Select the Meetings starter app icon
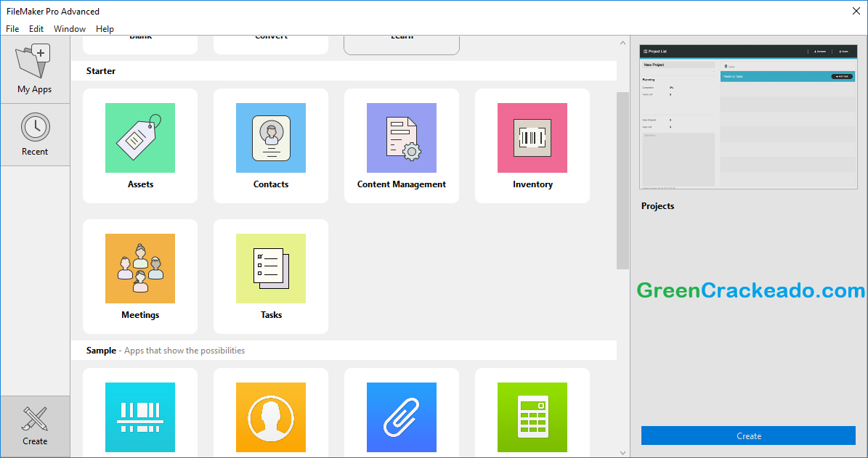The height and width of the screenshot is (458, 868). click(x=139, y=269)
